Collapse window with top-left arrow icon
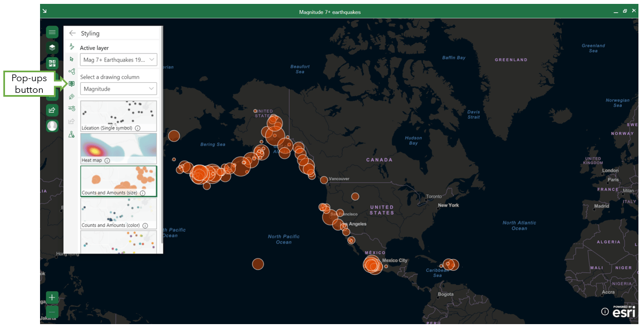Screen dimensions: 644x328 tap(44, 11)
